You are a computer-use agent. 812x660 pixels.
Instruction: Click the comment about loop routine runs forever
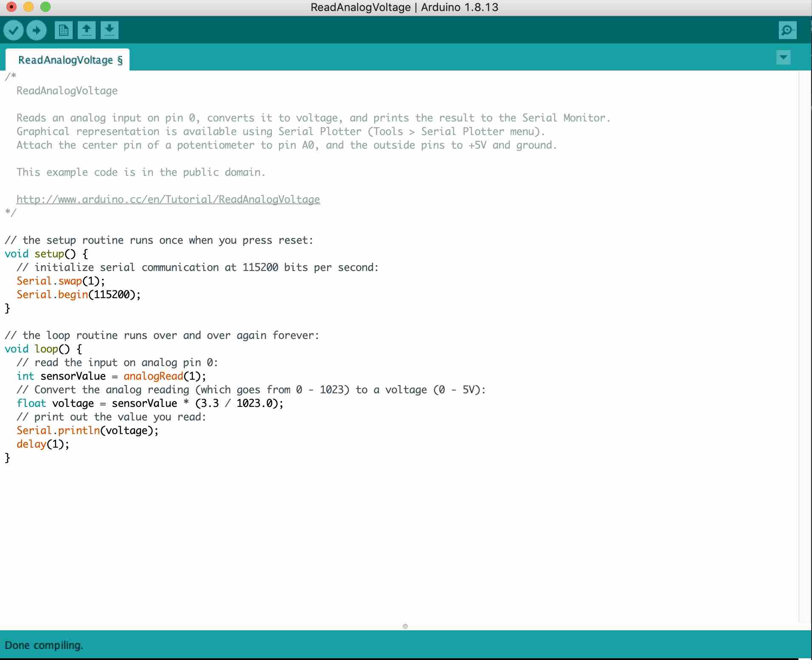[x=162, y=335]
